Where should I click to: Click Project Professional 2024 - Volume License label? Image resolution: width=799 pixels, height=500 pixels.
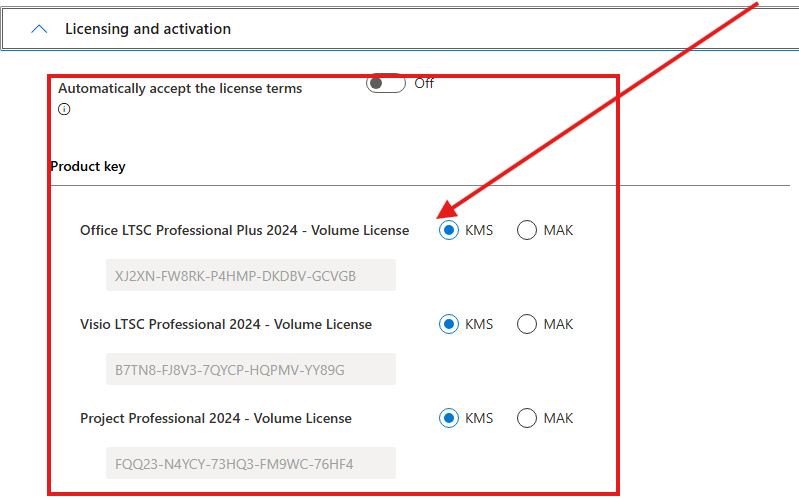point(216,418)
